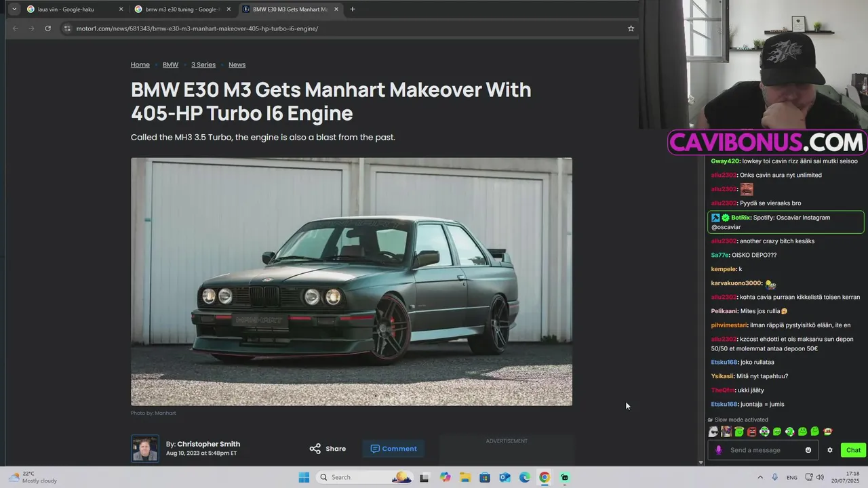Reload the motor1.com page
The width and height of the screenshot is (868, 488).
(x=47, y=28)
